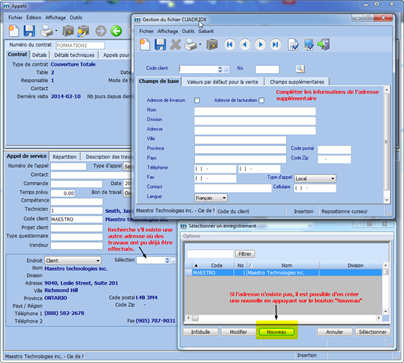Go to first record navigation icon
Screen dimensions: 404x363
(x=230, y=44)
